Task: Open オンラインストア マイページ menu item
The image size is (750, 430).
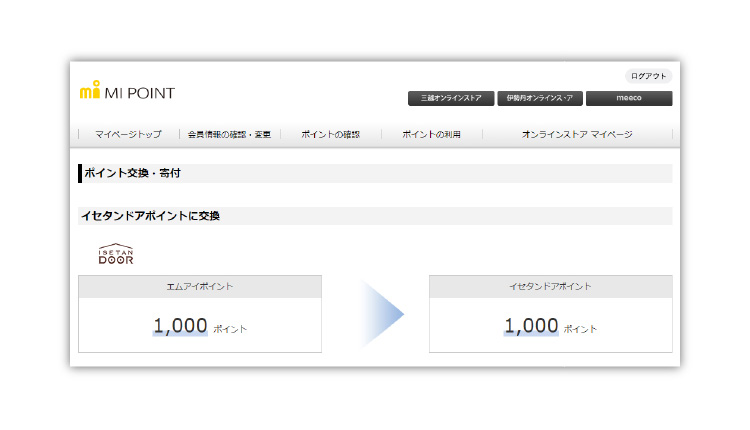Action: [x=577, y=134]
